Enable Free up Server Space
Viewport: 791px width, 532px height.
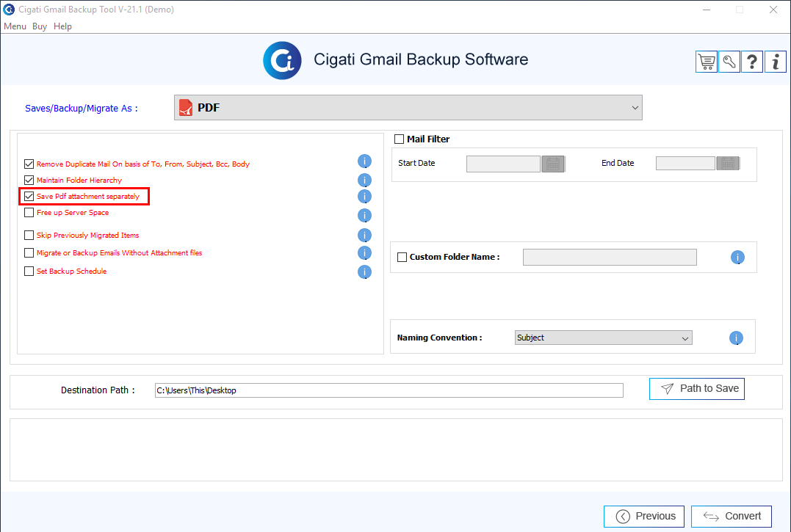pos(29,213)
